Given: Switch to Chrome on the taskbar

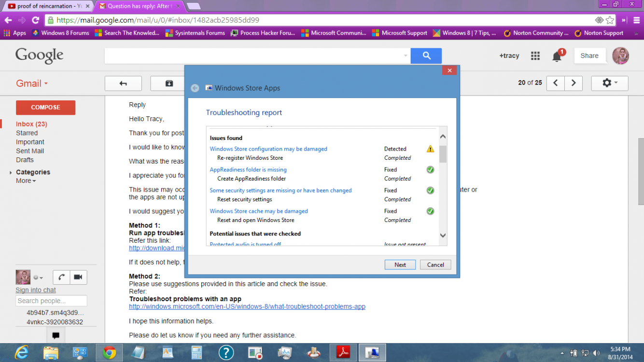Looking at the screenshot, I should pyautogui.click(x=109, y=353).
